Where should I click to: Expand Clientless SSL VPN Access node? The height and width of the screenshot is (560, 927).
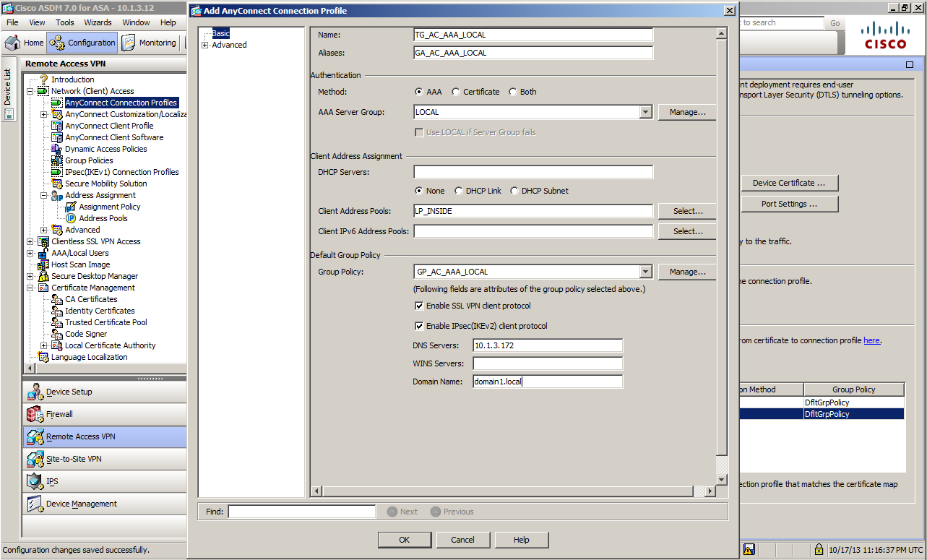30,241
